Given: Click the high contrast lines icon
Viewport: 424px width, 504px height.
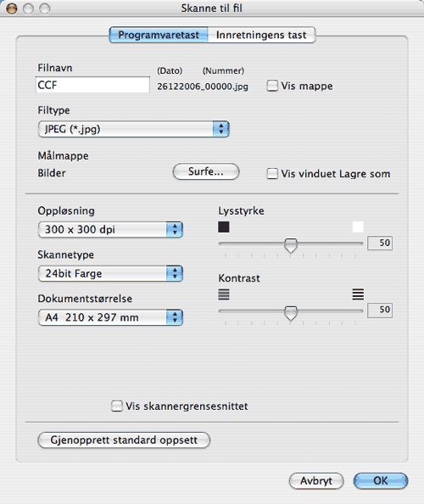Looking at the screenshot, I should pyautogui.click(x=358, y=294).
